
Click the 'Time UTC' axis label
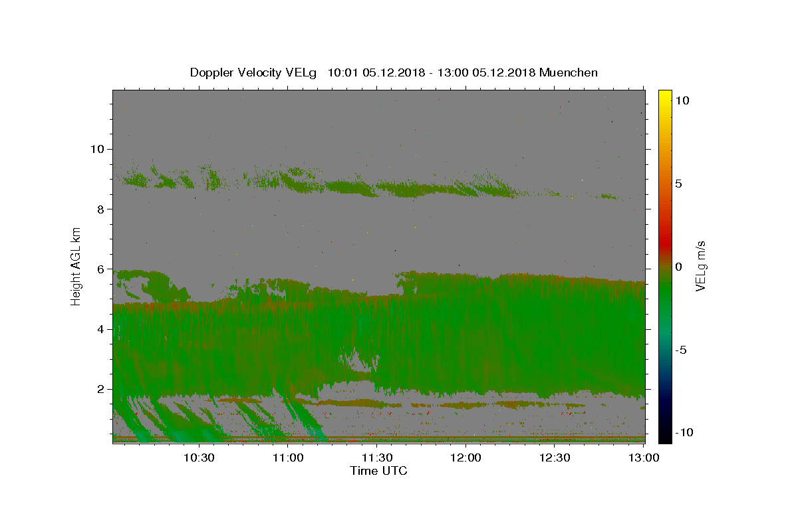click(378, 471)
